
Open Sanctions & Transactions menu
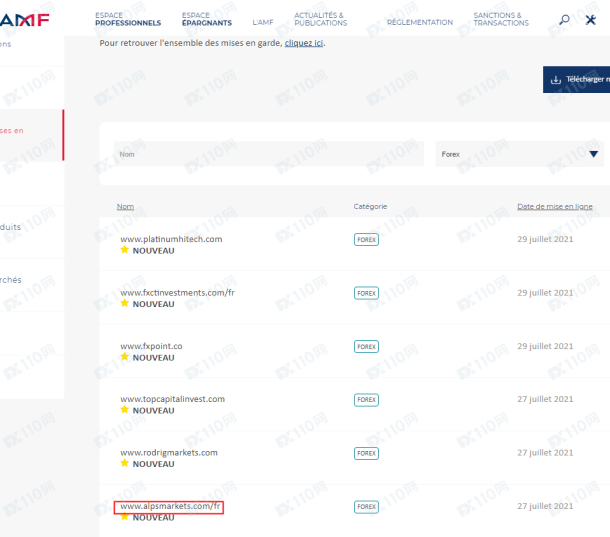[501, 19]
